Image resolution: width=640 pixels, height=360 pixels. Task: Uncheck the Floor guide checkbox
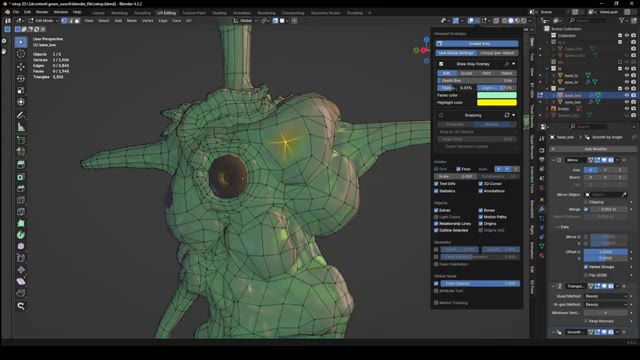click(458, 169)
